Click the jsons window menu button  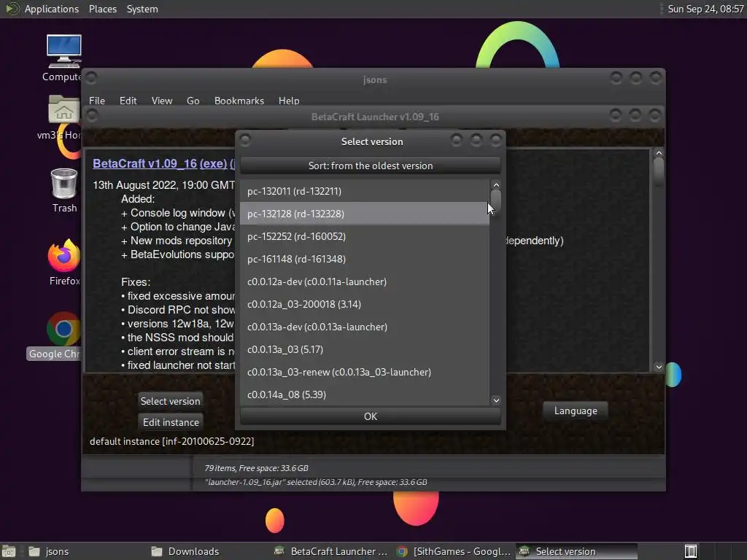[91, 77]
